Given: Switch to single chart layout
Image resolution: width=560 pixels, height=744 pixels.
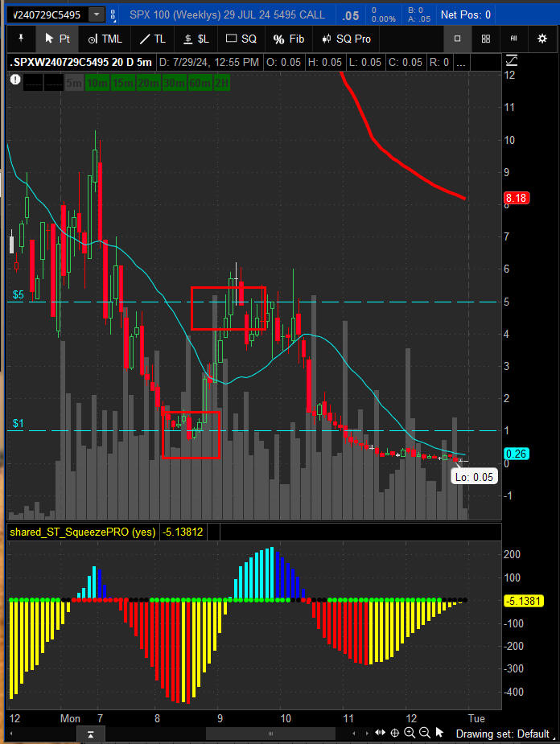Looking at the screenshot, I should pyautogui.click(x=458, y=39).
